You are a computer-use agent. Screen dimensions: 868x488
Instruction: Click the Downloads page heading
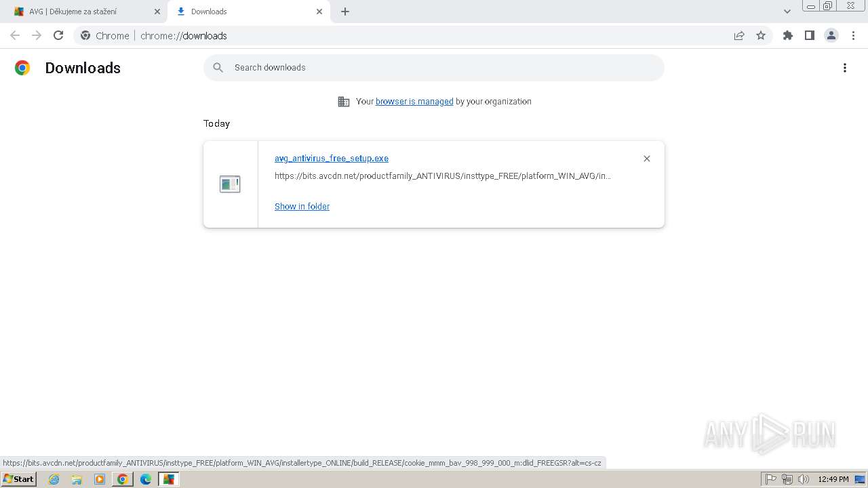pyautogui.click(x=83, y=68)
